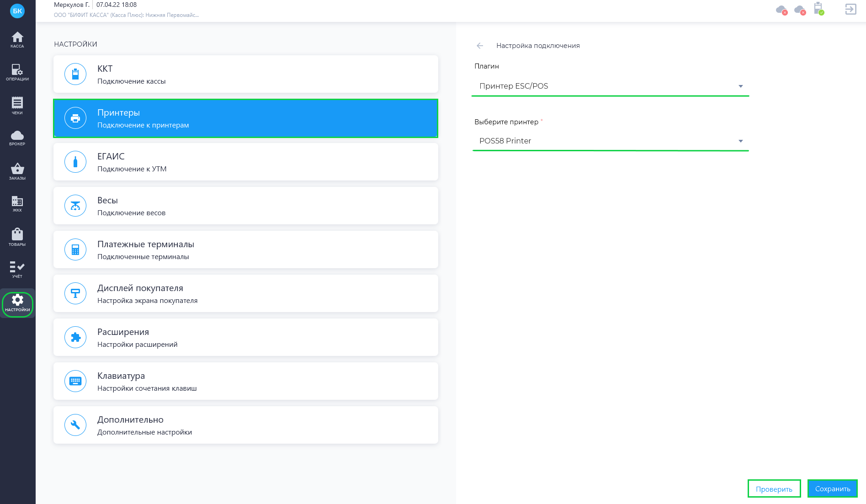Open Дисплей покупателя settings
866x504 pixels.
tap(246, 294)
